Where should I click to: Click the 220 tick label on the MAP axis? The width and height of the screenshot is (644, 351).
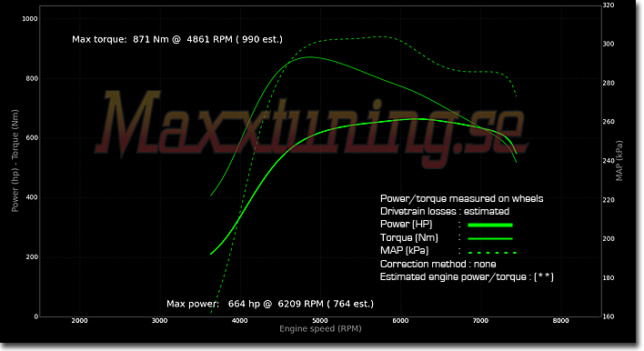coord(609,200)
